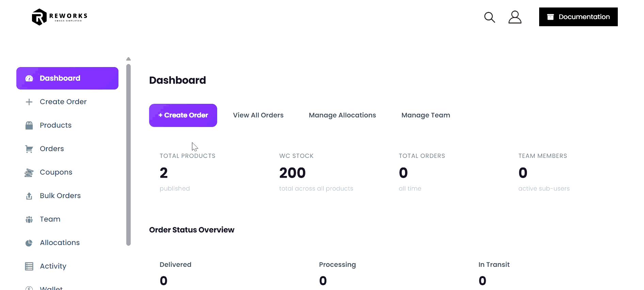The height and width of the screenshot is (290, 644).
Task: Open Orders using the shopping cart icon
Action: coord(29,148)
